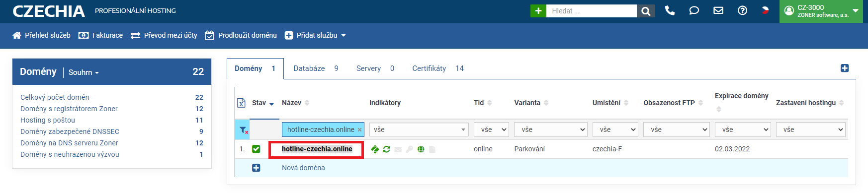
Task: Open the Varianta filter dropdown
Action: [x=550, y=129]
